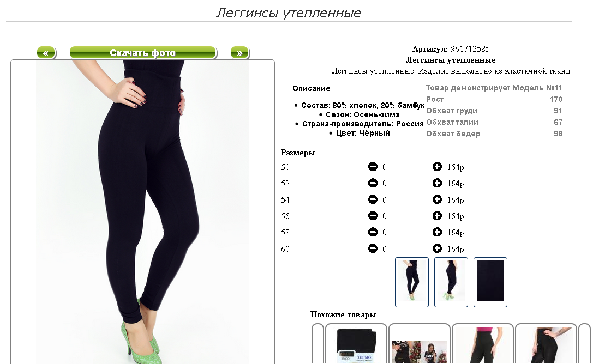Add one item of size 56
Image resolution: width=605 pixels, height=364 pixels.
pos(437,216)
